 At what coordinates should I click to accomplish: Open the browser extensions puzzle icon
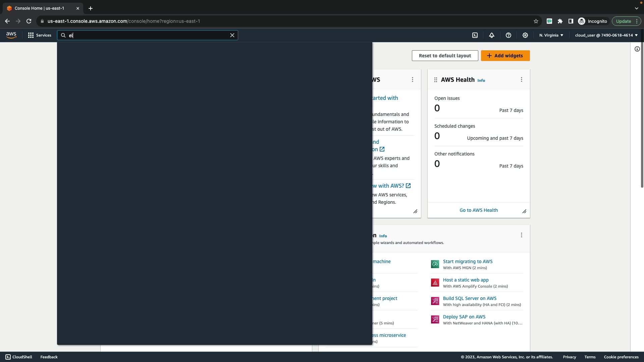(x=560, y=21)
